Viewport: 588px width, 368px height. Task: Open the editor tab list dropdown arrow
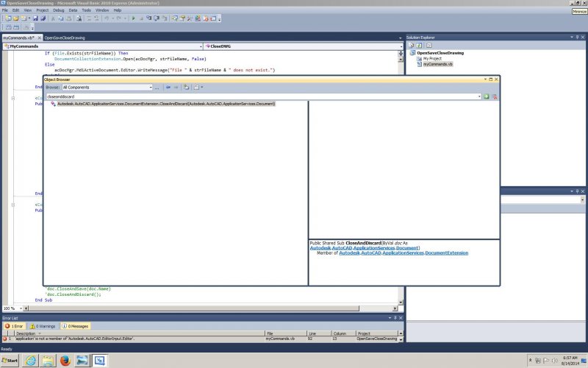click(400, 38)
